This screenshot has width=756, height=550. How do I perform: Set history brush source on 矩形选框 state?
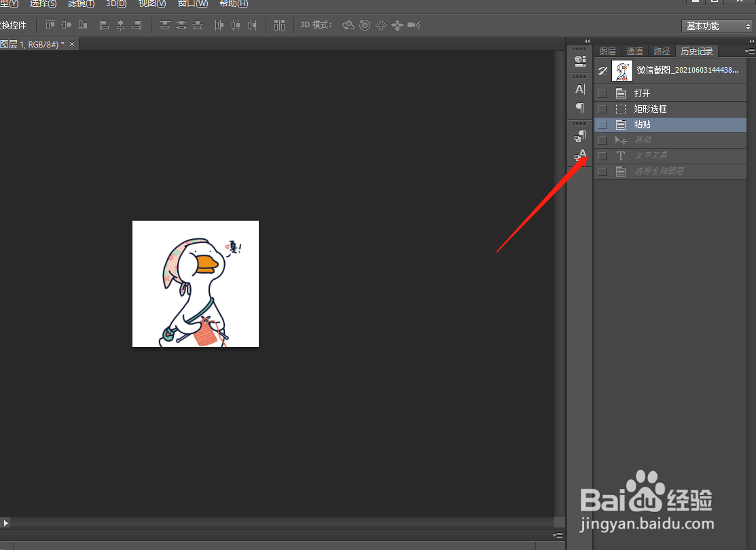click(x=602, y=109)
